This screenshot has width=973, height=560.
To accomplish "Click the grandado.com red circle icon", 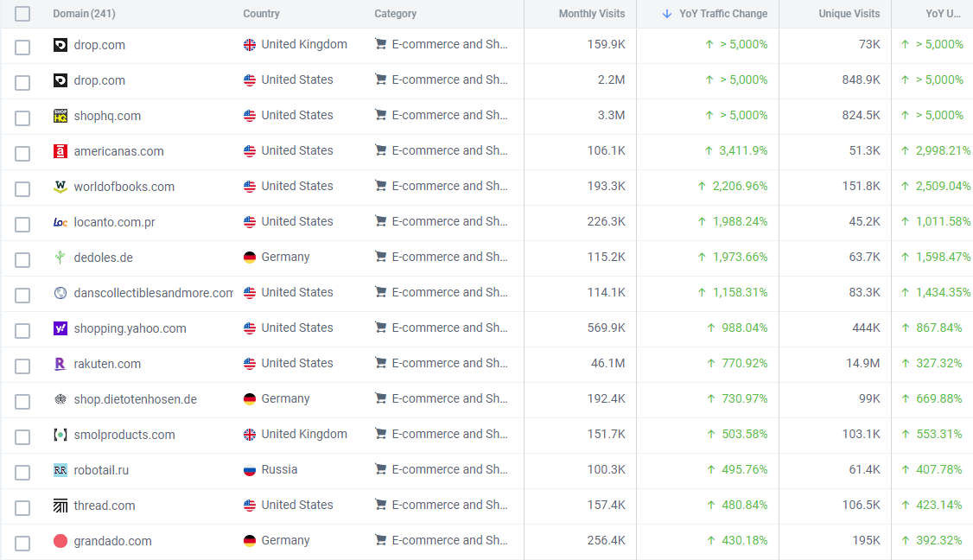I will coord(60,541).
